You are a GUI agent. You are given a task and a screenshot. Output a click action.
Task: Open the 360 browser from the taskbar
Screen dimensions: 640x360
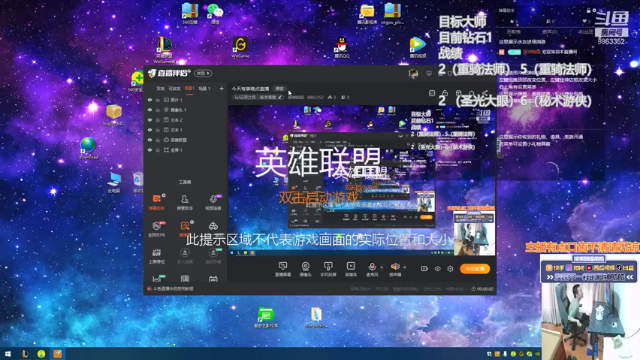point(41,354)
